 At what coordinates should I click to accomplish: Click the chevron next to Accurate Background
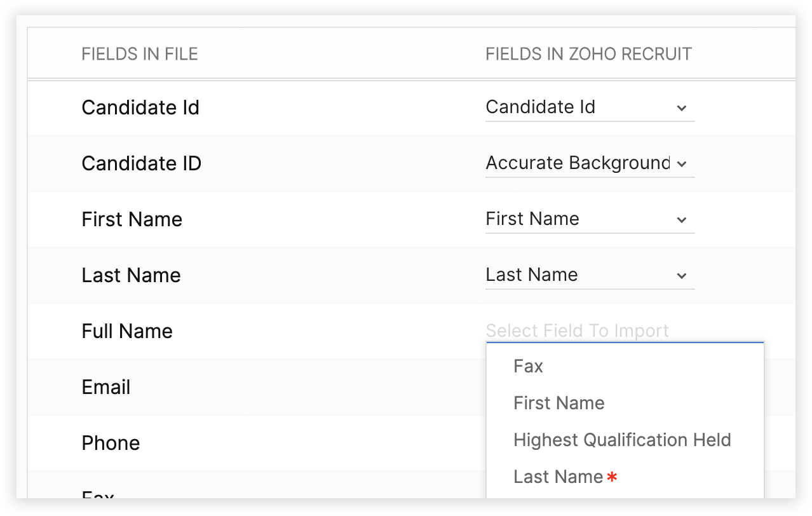point(681,164)
